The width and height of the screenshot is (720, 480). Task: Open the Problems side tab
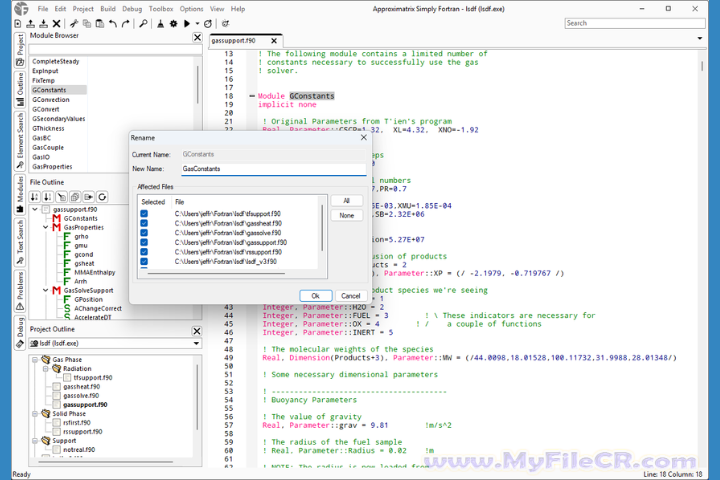point(20,291)
